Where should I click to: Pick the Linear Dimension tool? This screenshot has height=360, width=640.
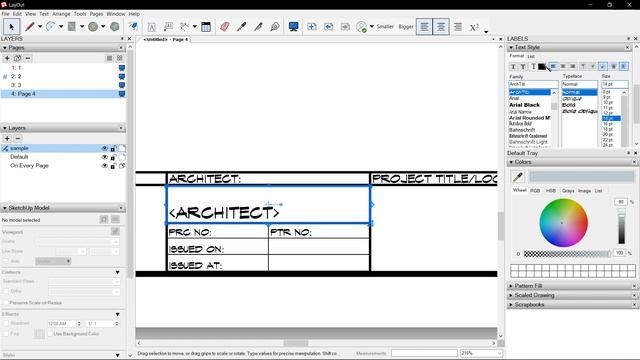pos(184,27)
